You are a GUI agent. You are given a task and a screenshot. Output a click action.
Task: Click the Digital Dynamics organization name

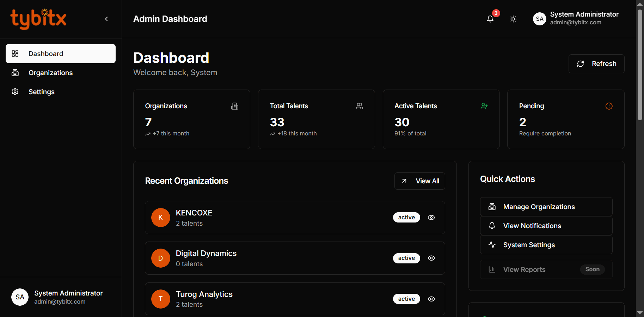[x=206, y=254]
